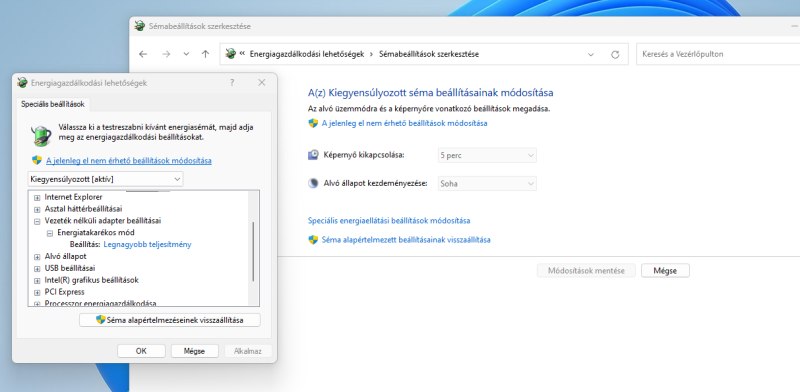This screenshot has width=800, height=392.
Task: Expand the Alvó állapot tree node
Action: pos(37,257)
